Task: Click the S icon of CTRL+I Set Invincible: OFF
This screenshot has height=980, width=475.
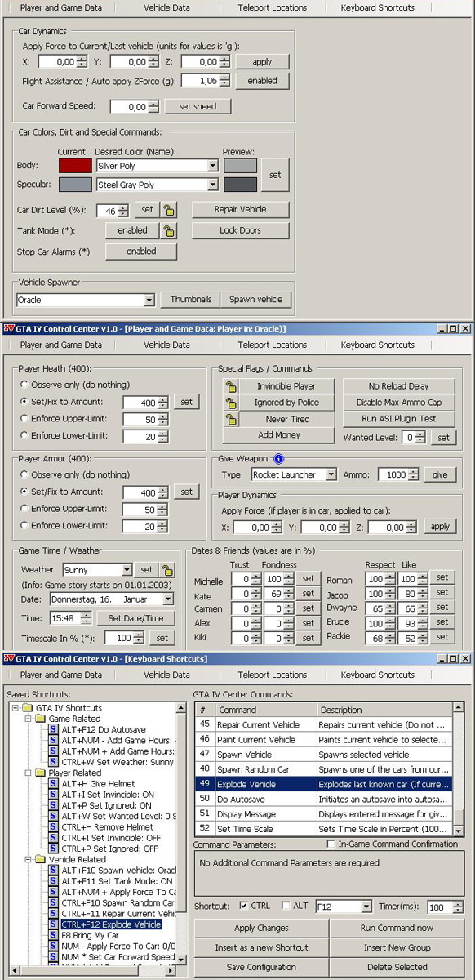Action: (x=53, y=837)
